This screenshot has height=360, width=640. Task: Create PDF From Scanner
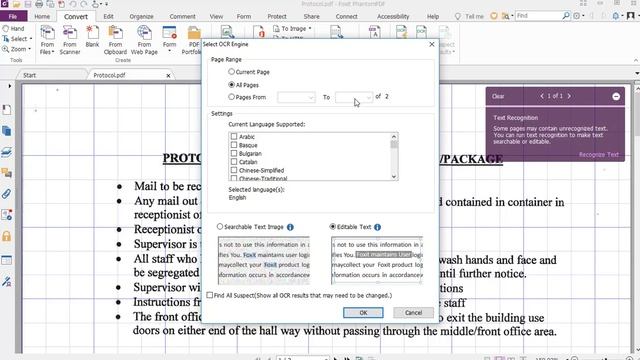(x=70, y=40)
